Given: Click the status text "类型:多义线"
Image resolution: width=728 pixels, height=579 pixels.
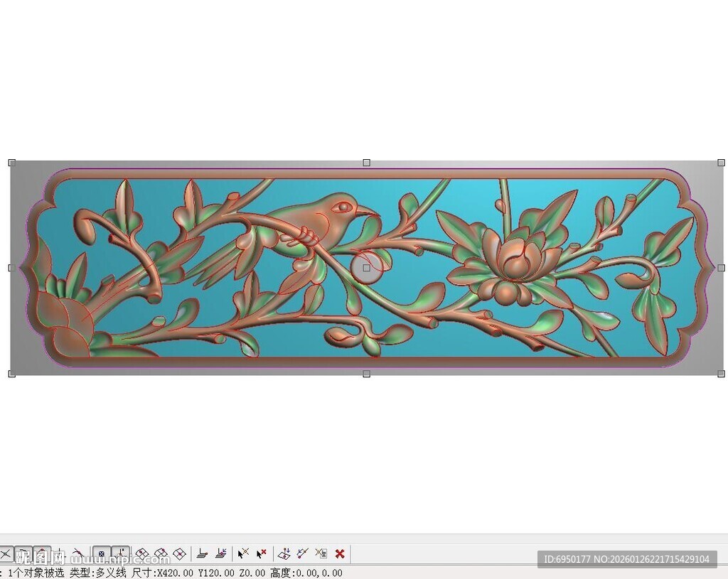Looking at the screenshot, I should pyautogui.click(x=98, y=573).
